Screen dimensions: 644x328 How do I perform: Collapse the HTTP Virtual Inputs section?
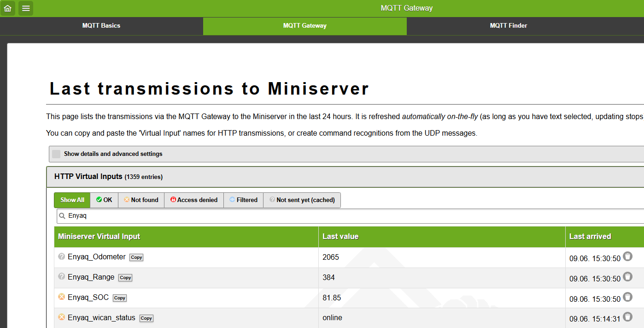(x=345, y=177)
